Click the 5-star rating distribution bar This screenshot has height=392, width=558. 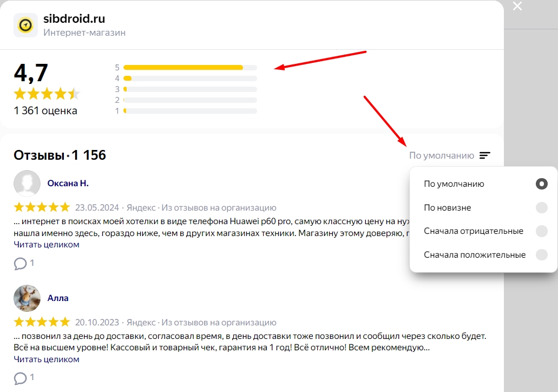pos(189,68)
